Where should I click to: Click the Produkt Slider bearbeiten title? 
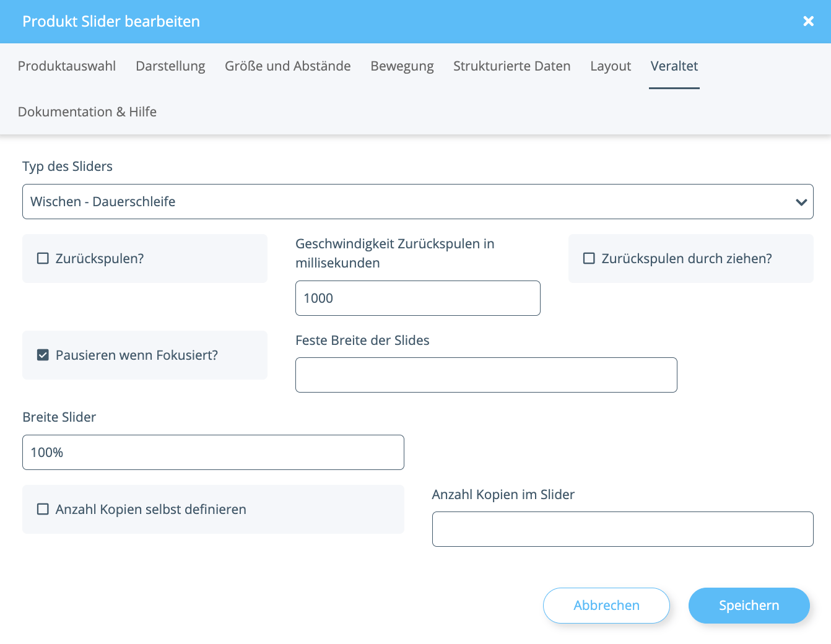111,22
